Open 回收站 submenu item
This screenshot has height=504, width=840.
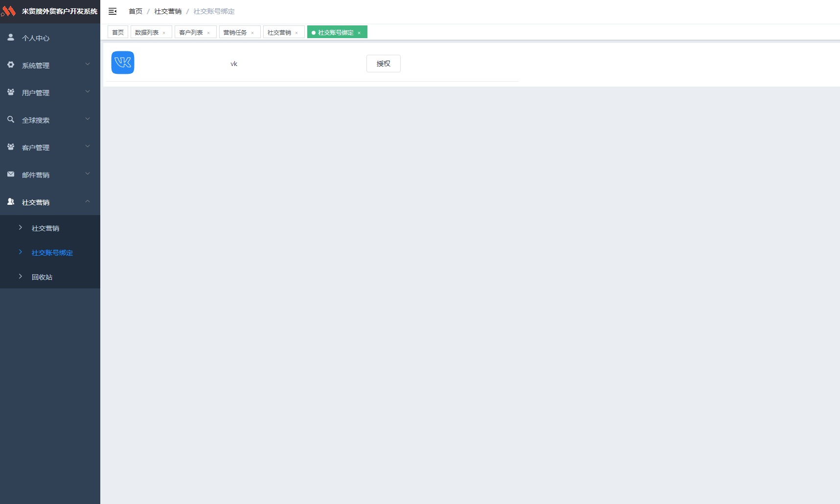pos(50,277)
